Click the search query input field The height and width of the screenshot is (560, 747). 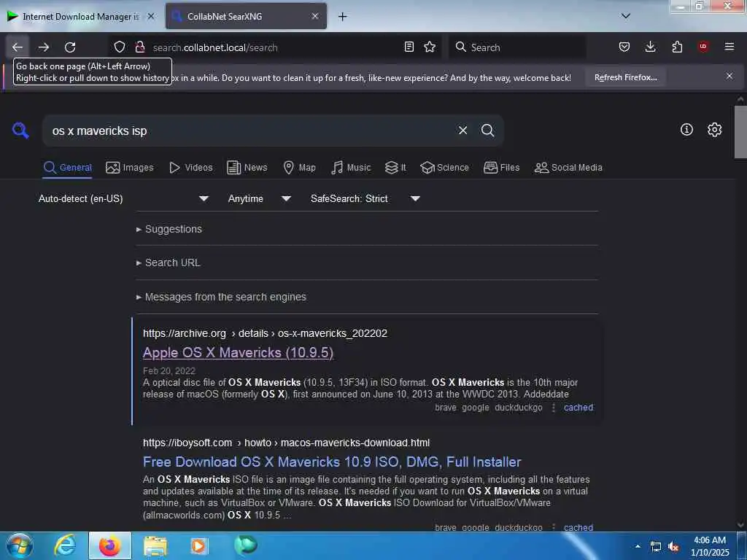coord(248,131)
